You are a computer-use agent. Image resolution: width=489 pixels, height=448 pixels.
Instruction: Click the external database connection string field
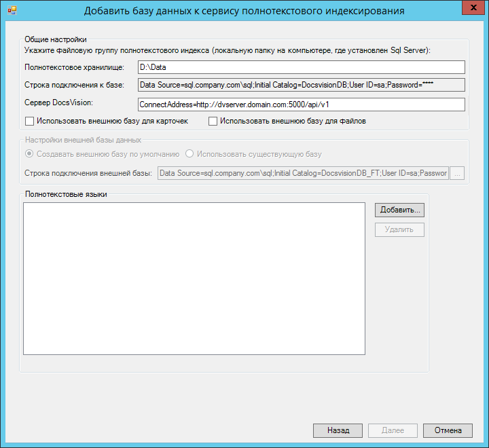coord(303,174)
